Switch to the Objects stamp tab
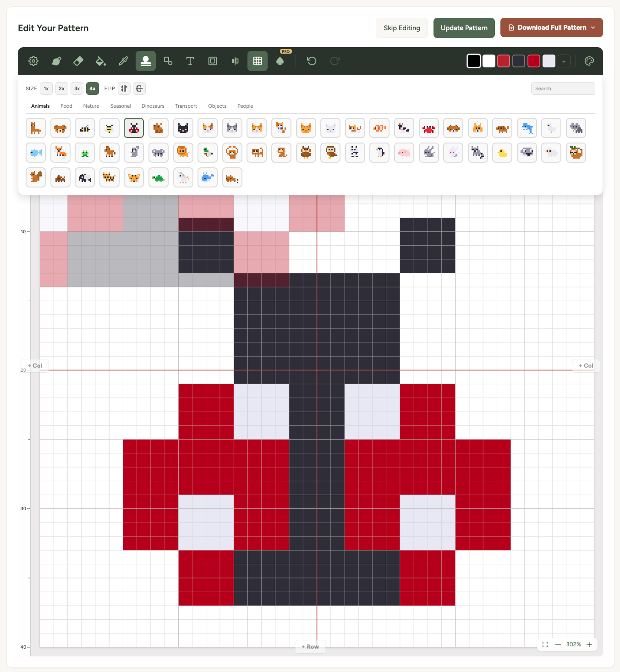The image size is (620, 672). coord(217,106)
